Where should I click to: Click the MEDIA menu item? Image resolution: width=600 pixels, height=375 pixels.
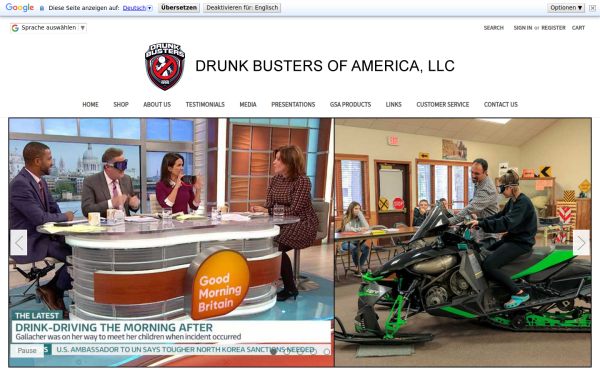(248, 104)
